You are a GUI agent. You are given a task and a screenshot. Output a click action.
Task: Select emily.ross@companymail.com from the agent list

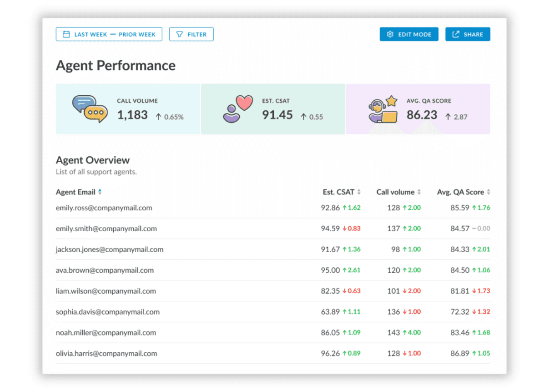104,208
